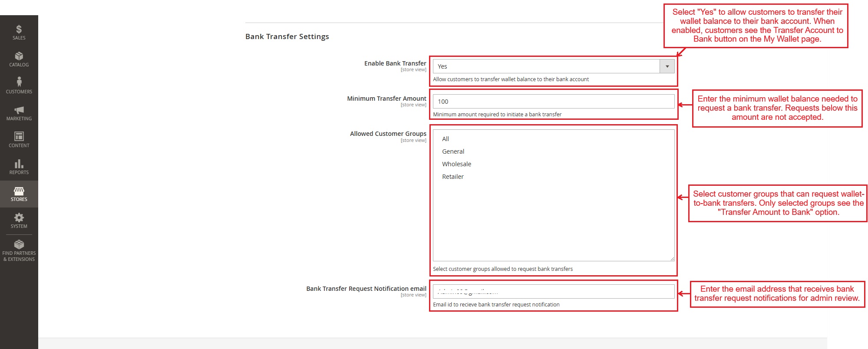Select All in Allowed Customer Groups
Image resolution: width=868 pixels, height=349 pixels.
pyautogui.click(x=446, y=139)
